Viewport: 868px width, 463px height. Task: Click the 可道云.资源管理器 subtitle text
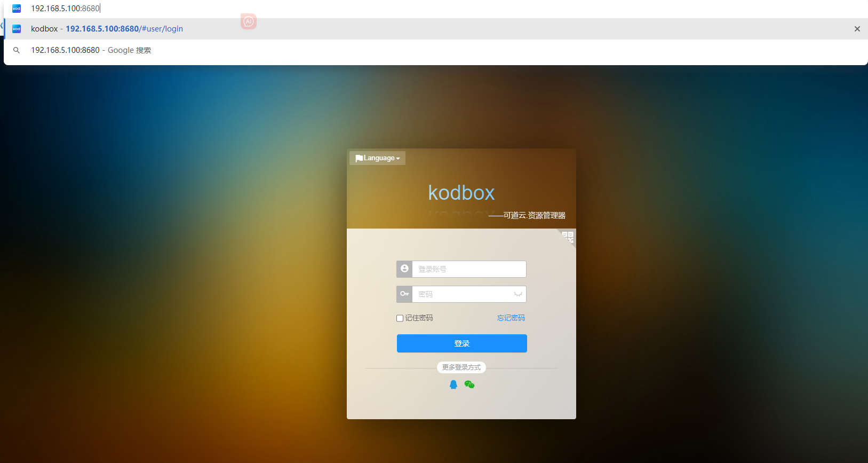[527, 215]
